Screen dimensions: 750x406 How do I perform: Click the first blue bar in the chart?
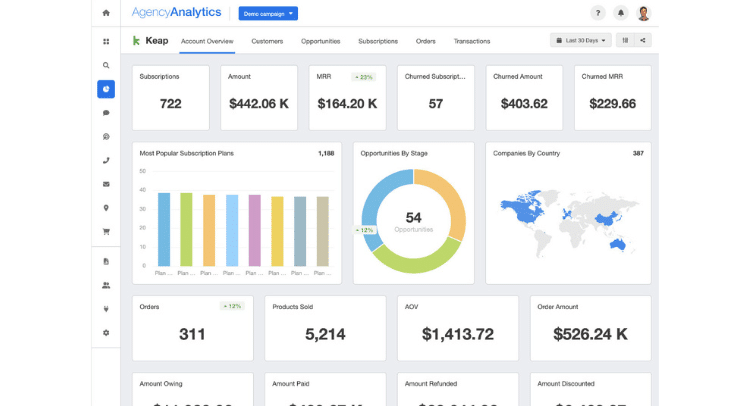click(164, 229)
